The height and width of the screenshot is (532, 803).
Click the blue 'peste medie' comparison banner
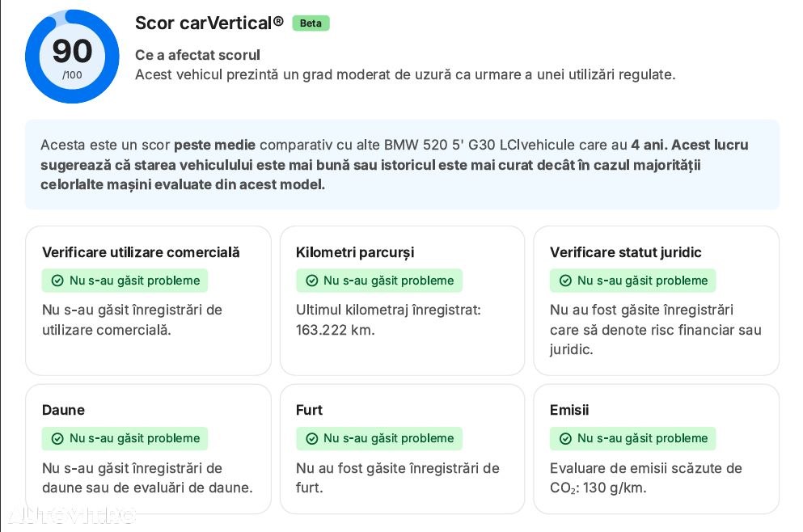tap(402, 164)
